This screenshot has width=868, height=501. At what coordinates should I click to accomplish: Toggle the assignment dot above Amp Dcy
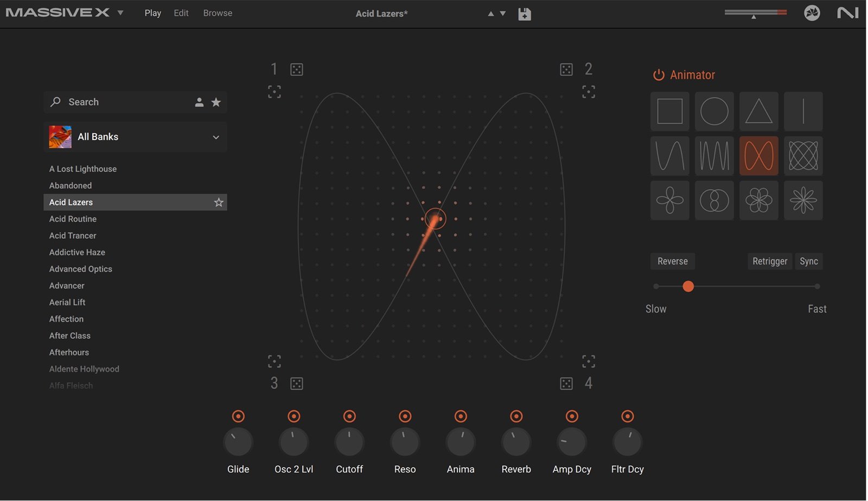point(572,416)
